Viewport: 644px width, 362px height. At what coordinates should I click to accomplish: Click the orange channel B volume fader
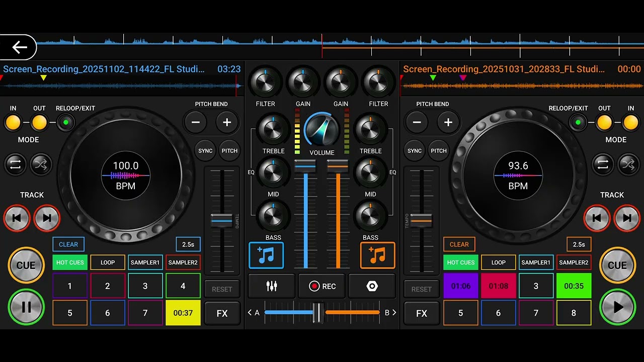(338, 165)
